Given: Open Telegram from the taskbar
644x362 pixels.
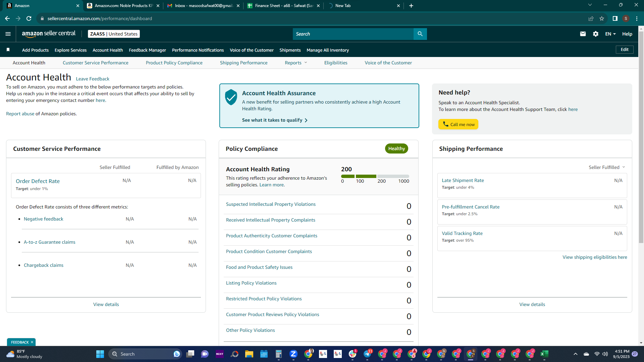Looking at the screenshot, I should (x=367, y=354).
